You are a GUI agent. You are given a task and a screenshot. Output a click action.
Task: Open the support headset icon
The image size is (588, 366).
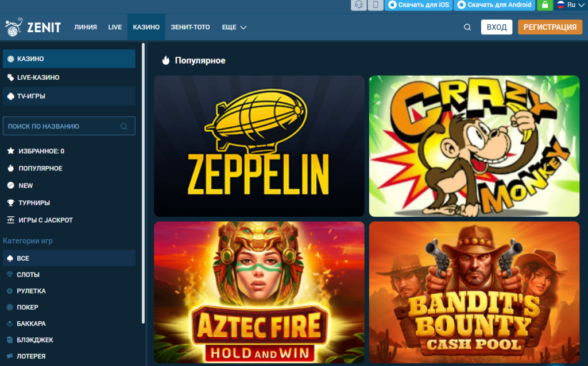tap(358, 5)
